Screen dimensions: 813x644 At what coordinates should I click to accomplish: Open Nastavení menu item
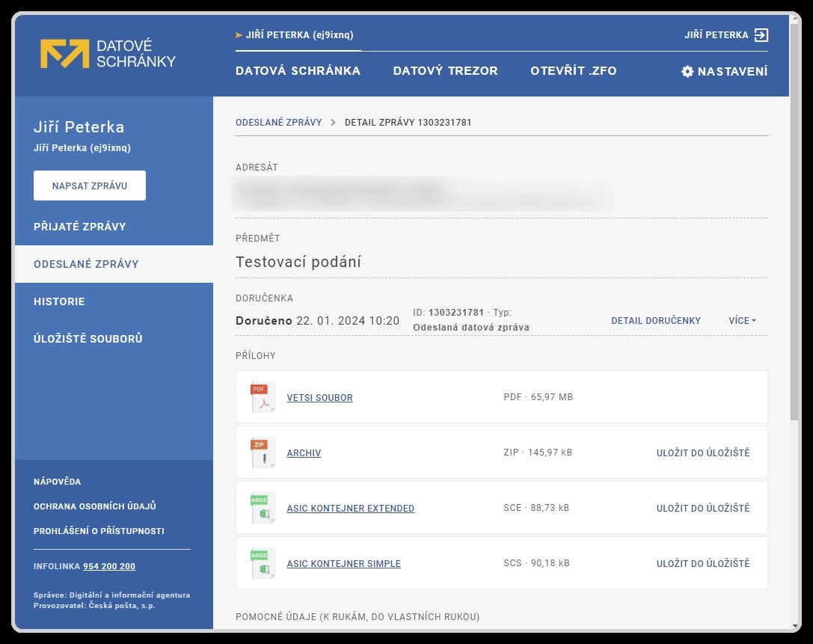point(724,71)
